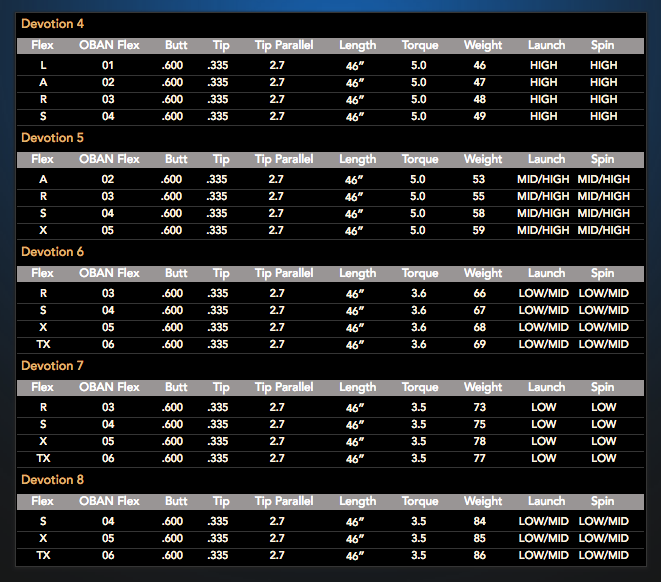Click weight 73 in Devotion 7

[479, 408]
